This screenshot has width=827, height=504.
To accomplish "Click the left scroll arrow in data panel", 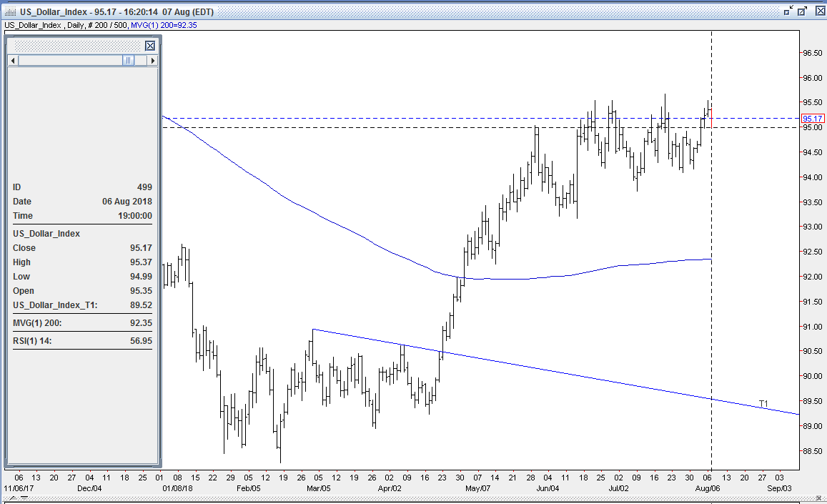I will pos(13,61).
